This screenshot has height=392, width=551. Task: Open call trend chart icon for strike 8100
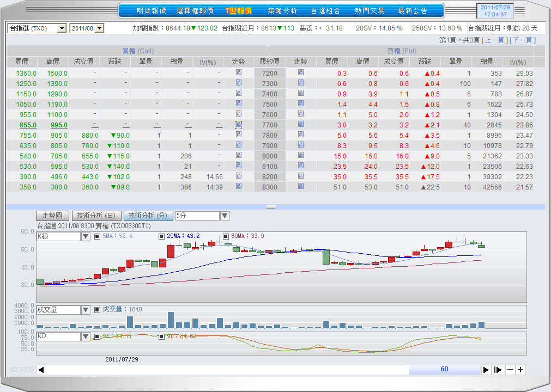tap(239, 166)
